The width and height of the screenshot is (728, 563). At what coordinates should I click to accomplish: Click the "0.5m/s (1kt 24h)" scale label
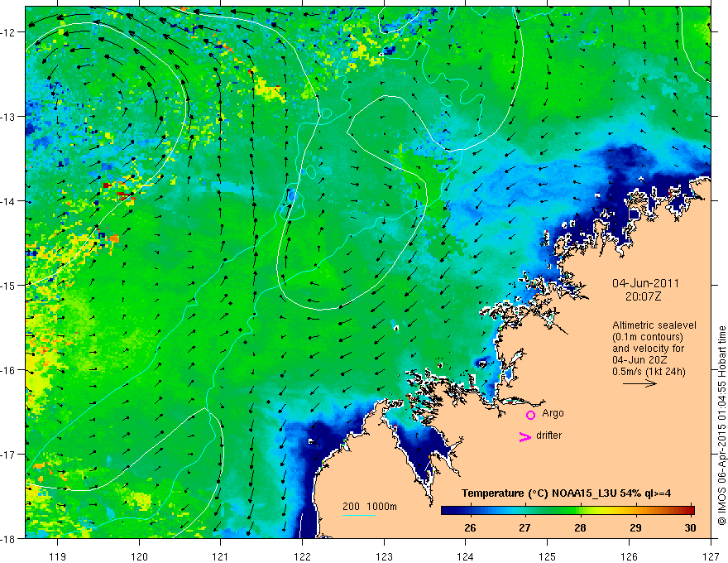(x=649, y=372)
